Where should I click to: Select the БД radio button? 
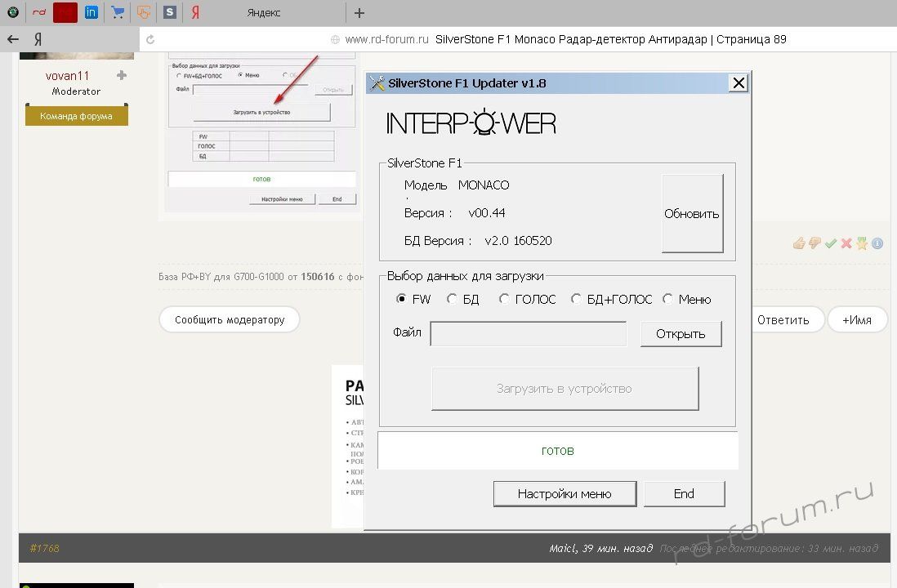pyautogui.click(x=453, y=300)
